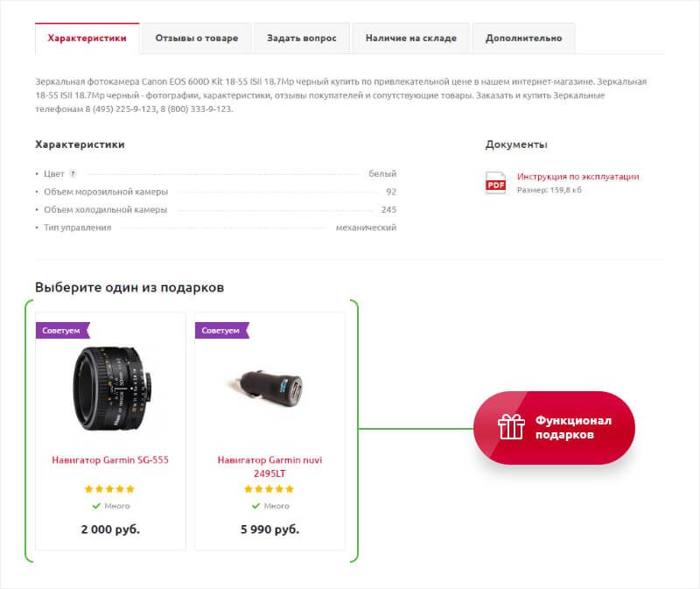Open the Навигатор Garmin SG-555 product link
This screenshot has width=700, height=589.
[110, 459]
